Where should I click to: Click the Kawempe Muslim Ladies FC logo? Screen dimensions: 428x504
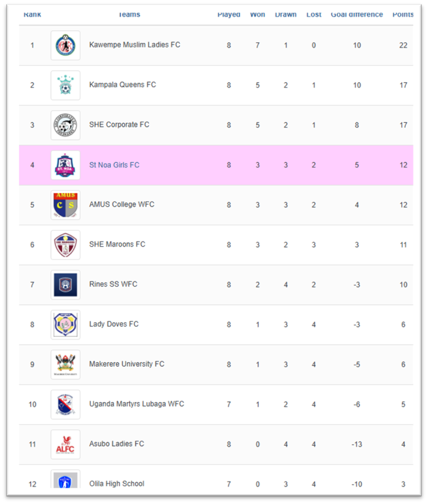click(65, 46)
